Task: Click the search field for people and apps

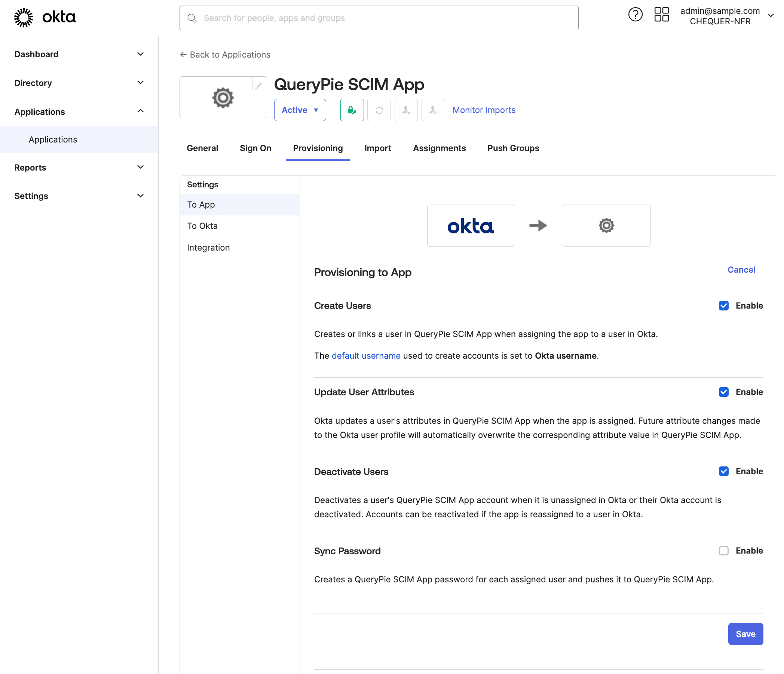Action: pyautogui.click(x=379, y=18)
